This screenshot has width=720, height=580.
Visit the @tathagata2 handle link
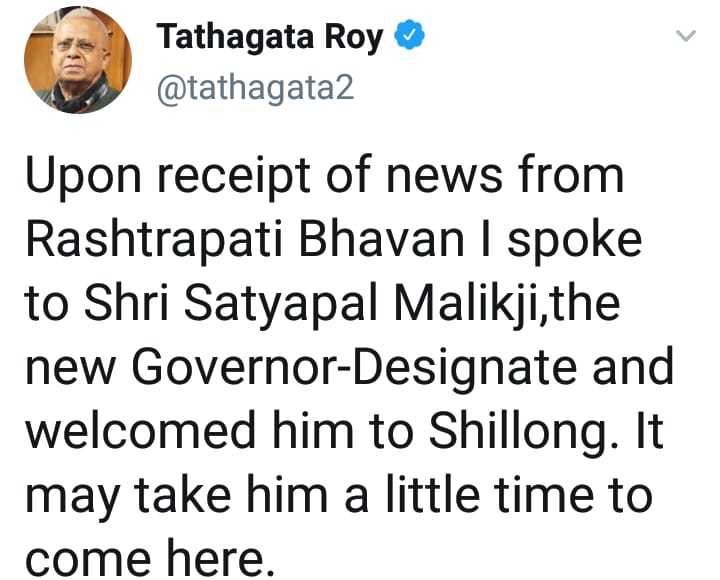(x=255, y=88)
